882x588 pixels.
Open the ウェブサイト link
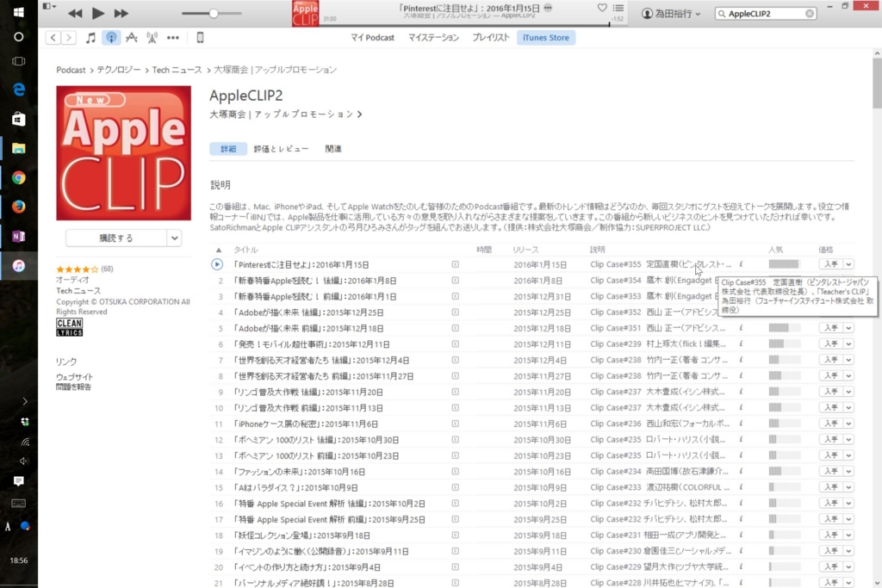[x=74, y=377]
